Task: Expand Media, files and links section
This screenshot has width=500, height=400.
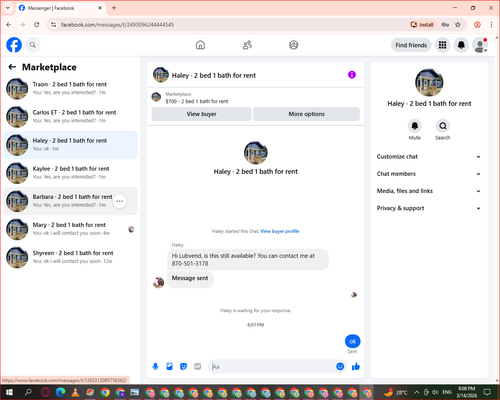Action: pyautogui.click(x=429, y=191)
